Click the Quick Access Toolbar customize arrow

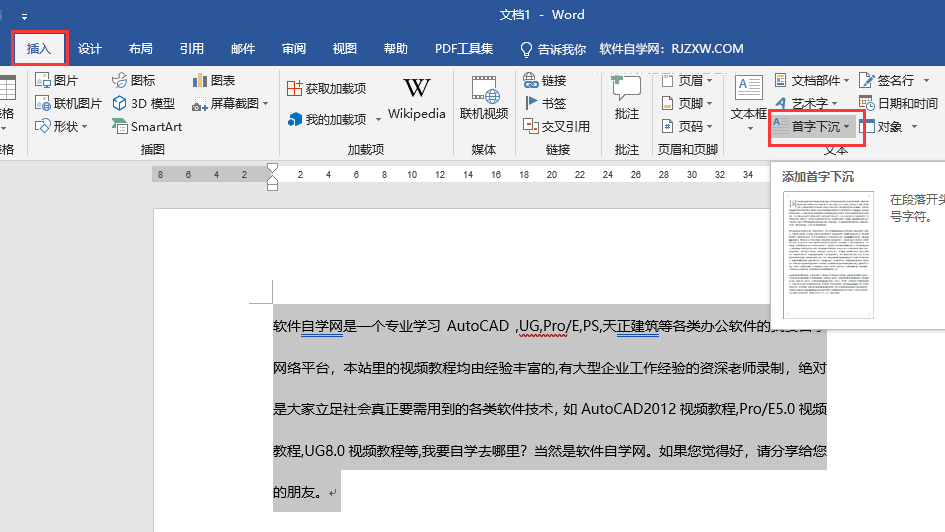click(x=25, y=16)
